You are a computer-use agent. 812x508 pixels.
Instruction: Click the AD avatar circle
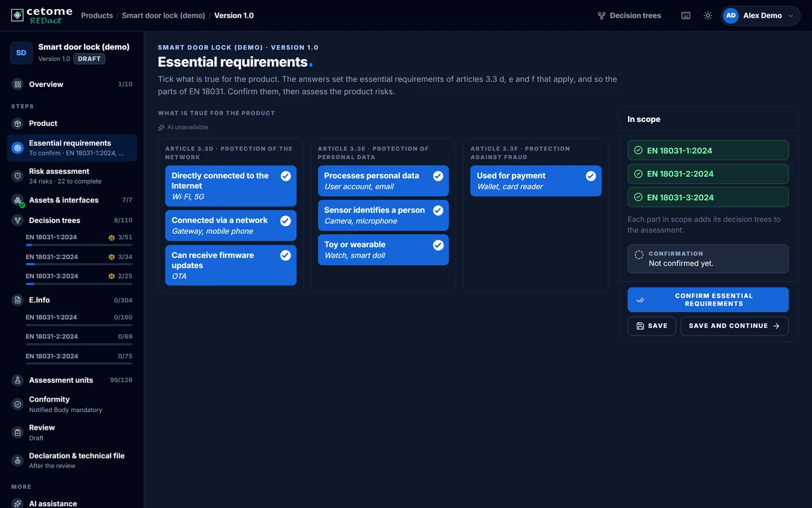point(731,16)
